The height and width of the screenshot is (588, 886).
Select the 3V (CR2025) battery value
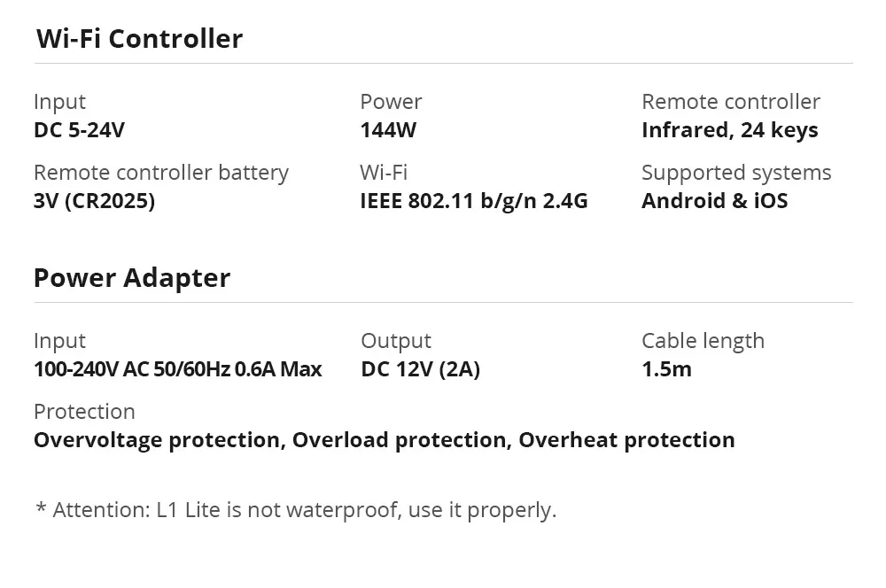click(94, 201)
